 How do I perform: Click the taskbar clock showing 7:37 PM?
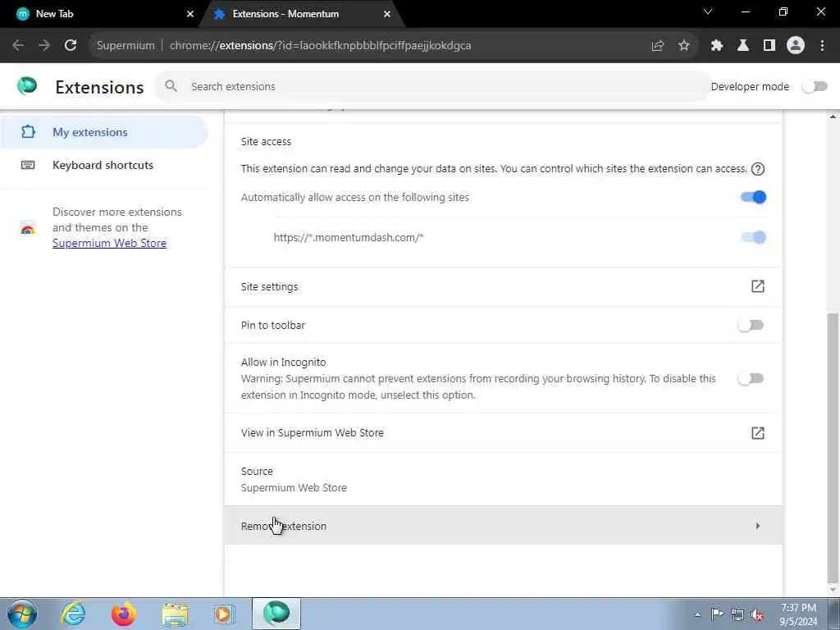[x=798, y=614]
